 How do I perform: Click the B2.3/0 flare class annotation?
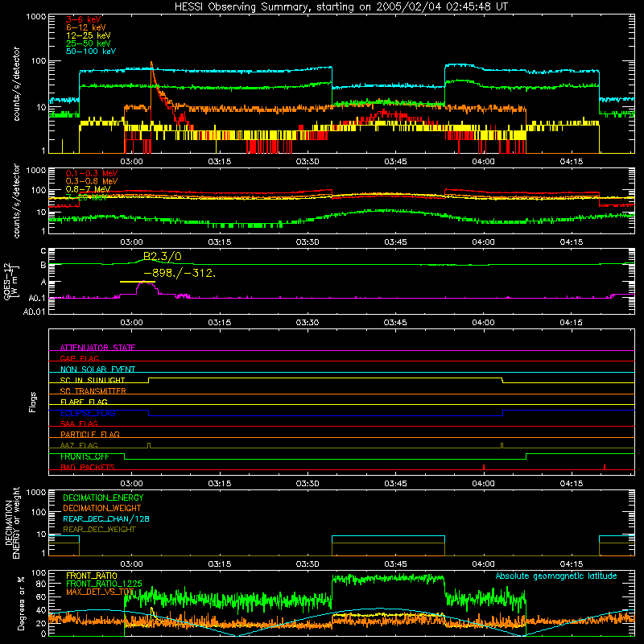coord(163,256)
